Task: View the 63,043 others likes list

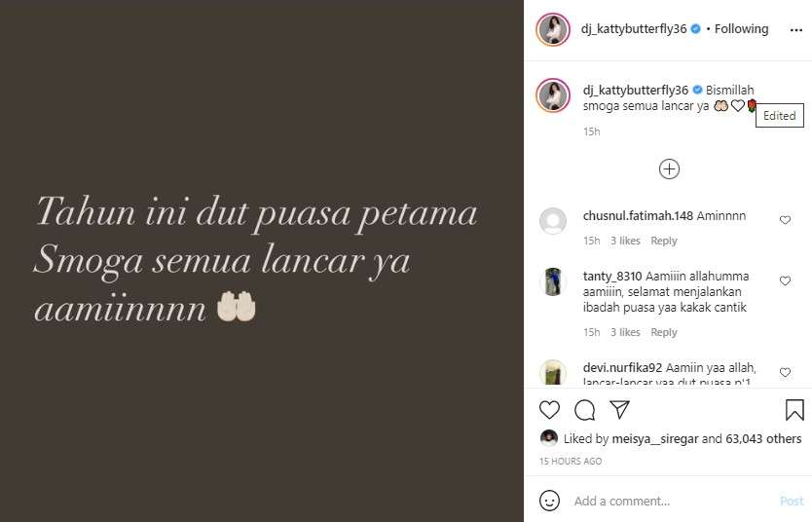Action: pyautogui.click(x=763, y=438)
